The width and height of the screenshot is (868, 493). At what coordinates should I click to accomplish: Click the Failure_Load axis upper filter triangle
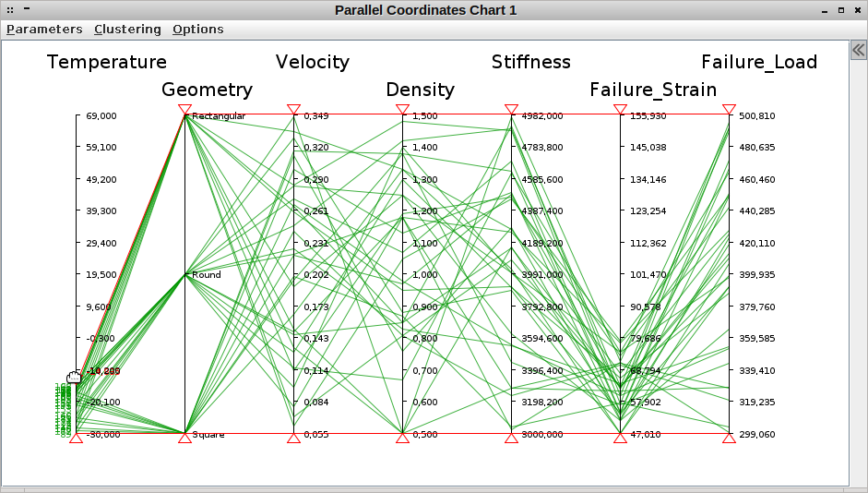[729, 109]
